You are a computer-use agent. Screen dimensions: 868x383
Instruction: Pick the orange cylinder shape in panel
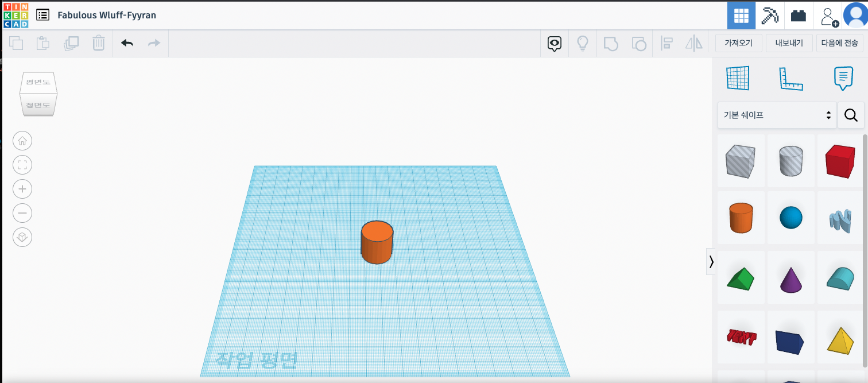click(x=741, y=218)
